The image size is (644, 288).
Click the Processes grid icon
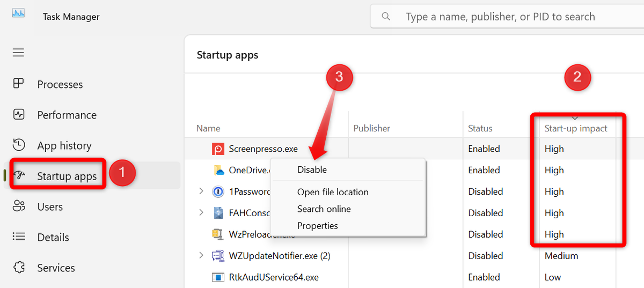[19, 84]
